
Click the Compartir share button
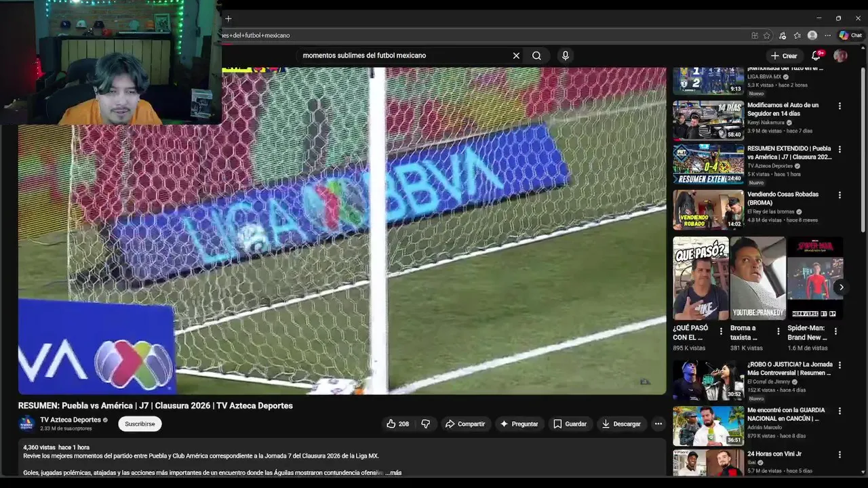[x=465, y=424]
